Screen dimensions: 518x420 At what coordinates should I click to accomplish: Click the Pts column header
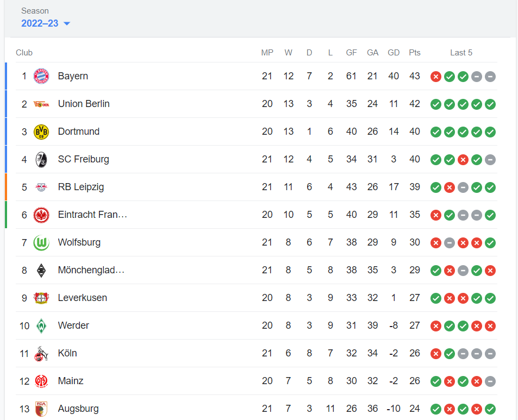415,53
